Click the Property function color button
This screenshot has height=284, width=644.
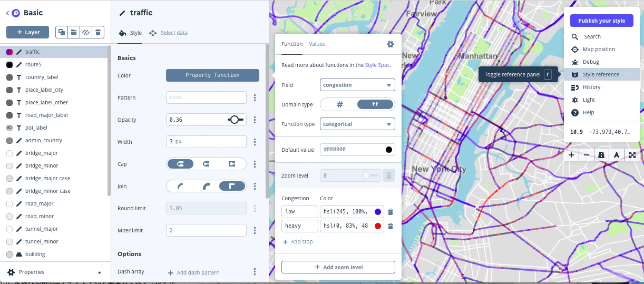click(x=212, y=75)
